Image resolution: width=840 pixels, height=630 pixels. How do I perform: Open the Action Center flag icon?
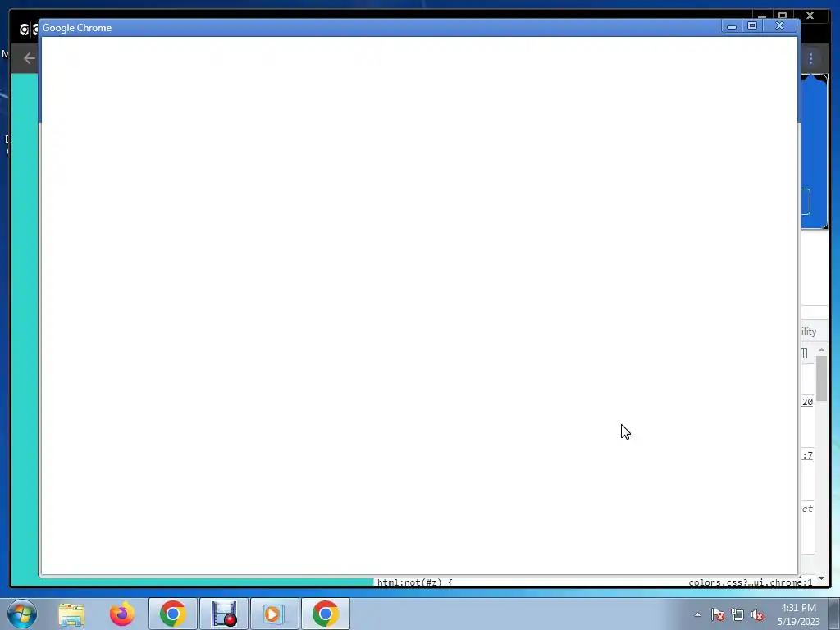click(x=718, y=615)
